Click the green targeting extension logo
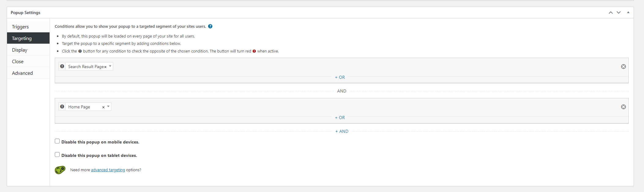Screen dimensions: 644x192 60,170
